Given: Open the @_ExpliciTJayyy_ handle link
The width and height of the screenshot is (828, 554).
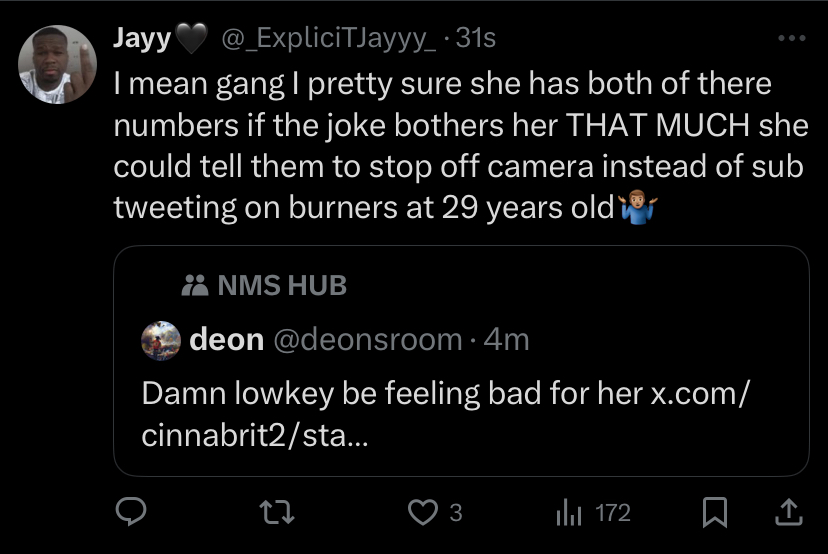Looking at the screenshot, I should tap(327, 39).
